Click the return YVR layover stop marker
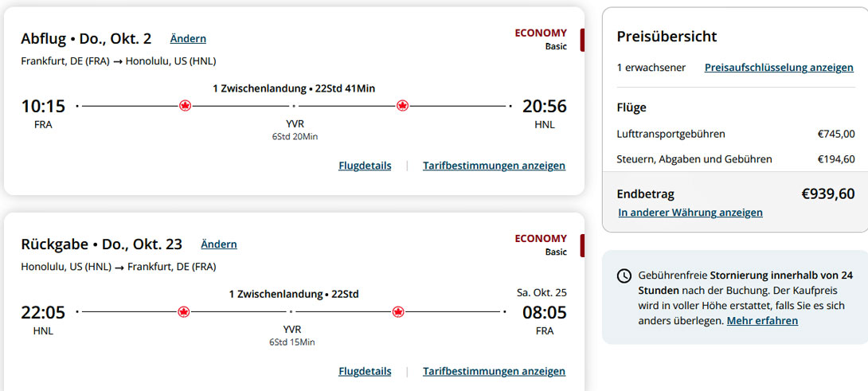The image size is (868, 391). point(291,311)
